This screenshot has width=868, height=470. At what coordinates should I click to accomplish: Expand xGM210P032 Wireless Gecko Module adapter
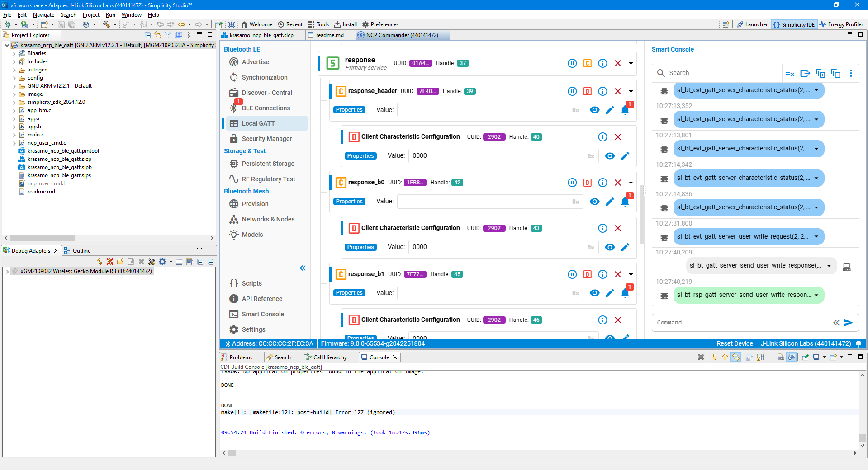(7, 272)
